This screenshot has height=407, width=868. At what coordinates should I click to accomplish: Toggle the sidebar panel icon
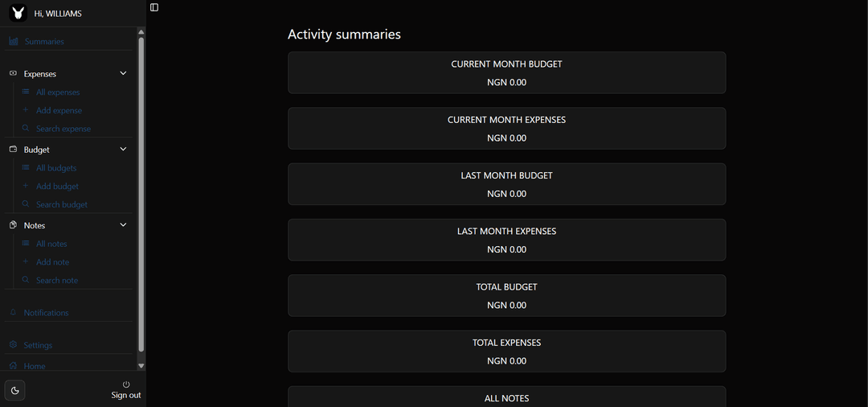(154, 7)
